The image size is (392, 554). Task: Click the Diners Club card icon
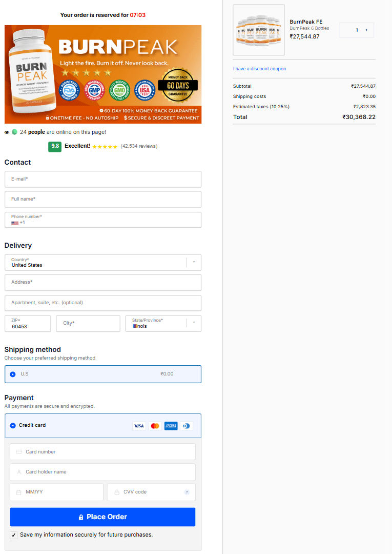point(186,426)
